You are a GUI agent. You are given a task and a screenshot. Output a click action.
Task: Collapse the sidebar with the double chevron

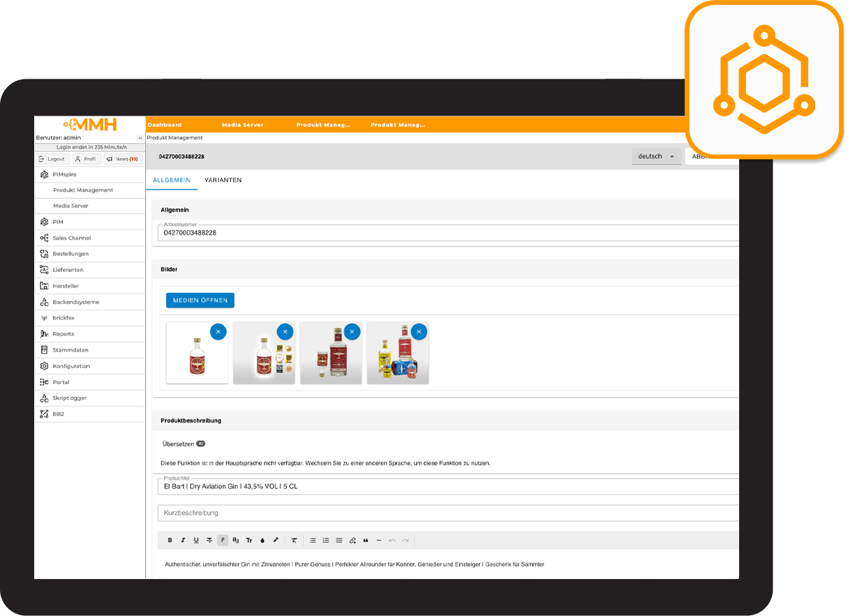(140, 138)
